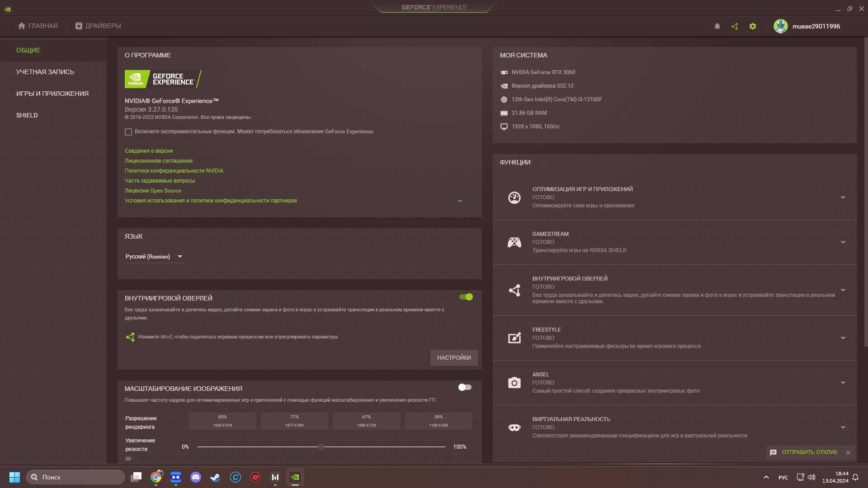Click the GeForce Experience logo image
Screen dimensions: 868x488
163,79
